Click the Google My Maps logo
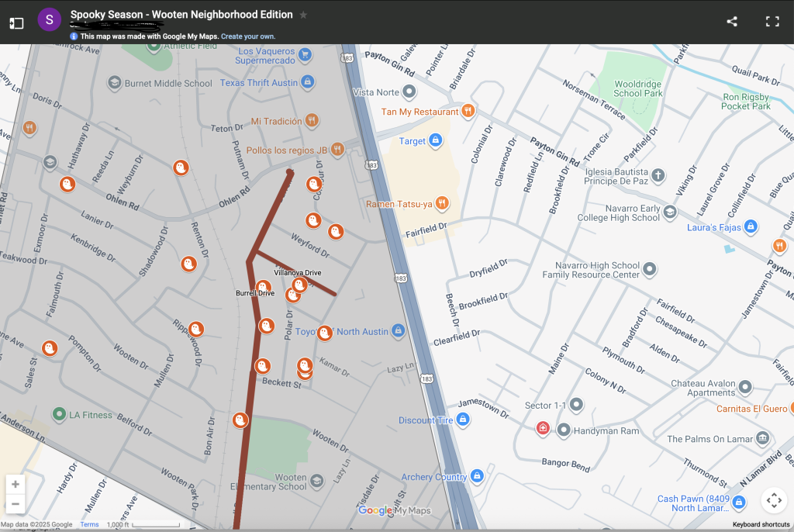The image size is (794, 532). coord(395,510)
